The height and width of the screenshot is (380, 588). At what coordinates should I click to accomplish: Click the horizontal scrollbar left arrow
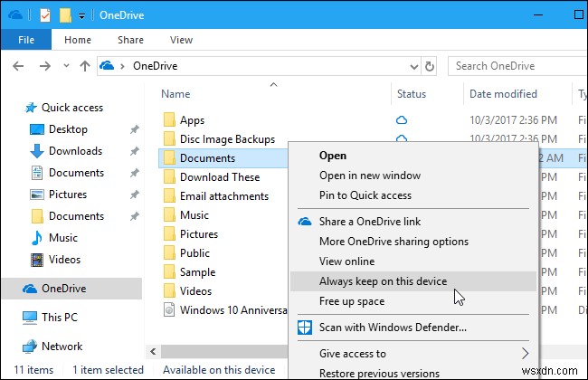pos(153,351)
